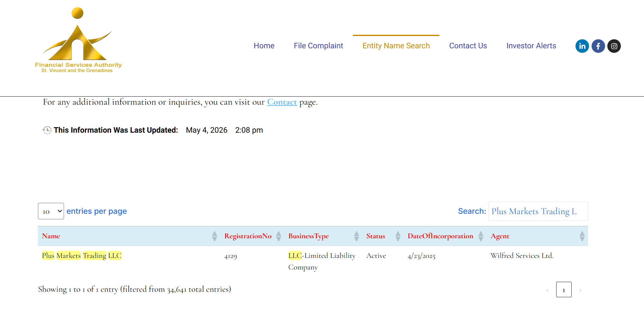The width and height of the screenshot is (644, 313).
Task: Select the Plus Markets Trading LLC name cell
Action: pos(82,256)
